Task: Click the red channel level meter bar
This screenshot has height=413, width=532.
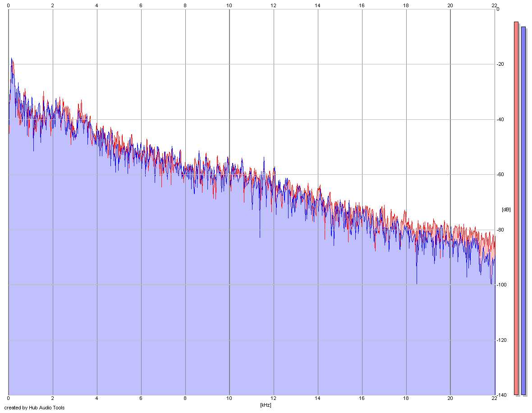Action: coord(516,209)
